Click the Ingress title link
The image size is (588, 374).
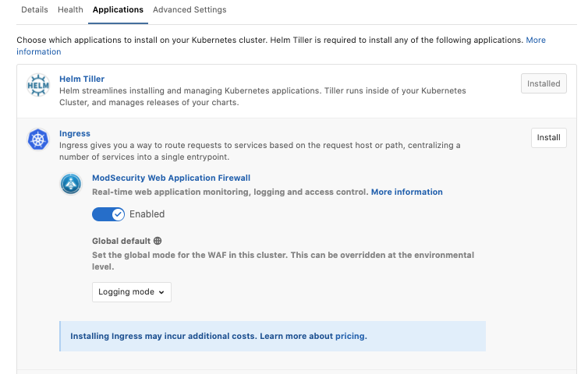coord(75,134)
